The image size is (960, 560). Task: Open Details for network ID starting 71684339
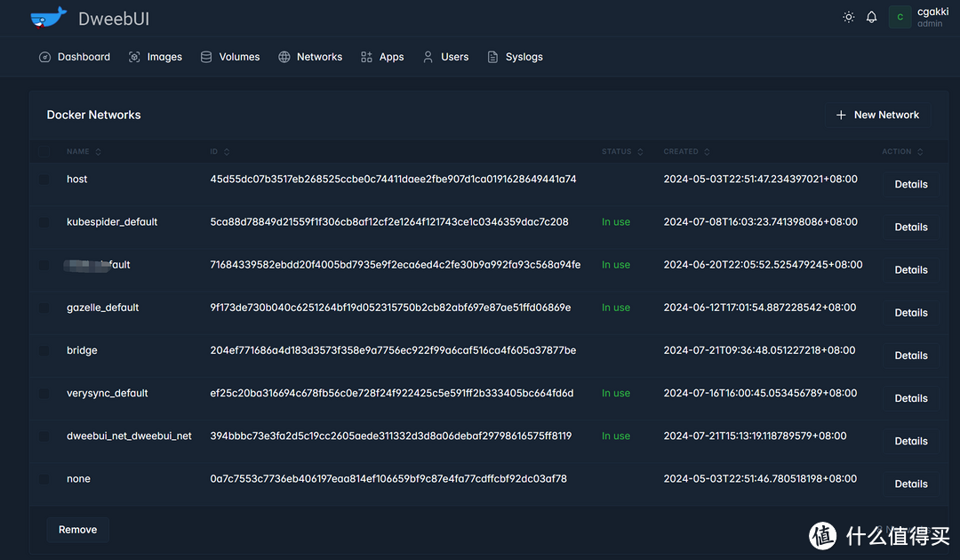tap(911, 270)
